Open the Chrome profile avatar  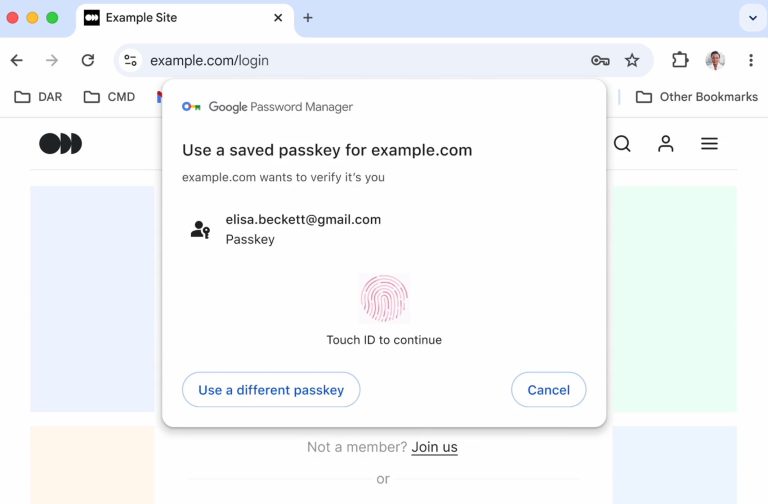click(715, 60)
